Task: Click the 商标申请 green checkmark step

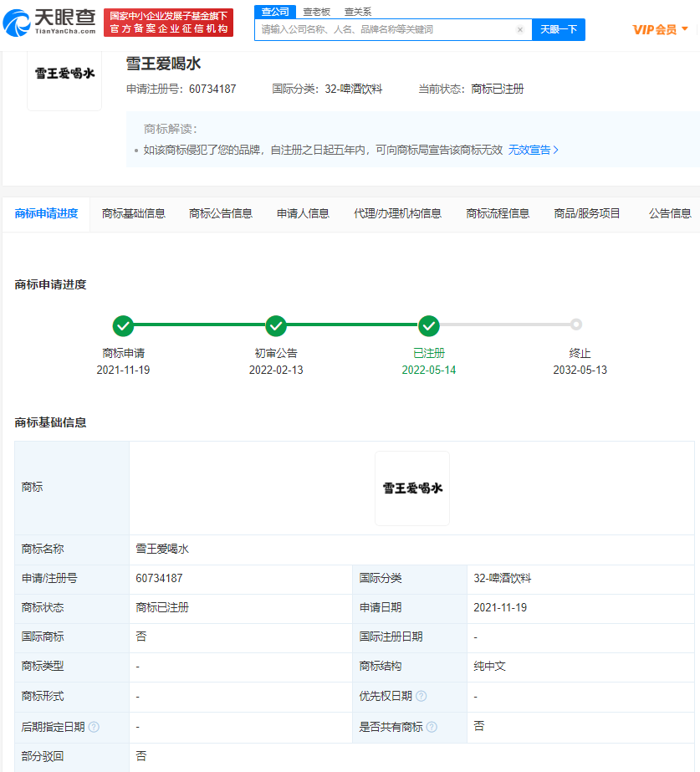Action: pyautogui.click(x=123, y=325)
